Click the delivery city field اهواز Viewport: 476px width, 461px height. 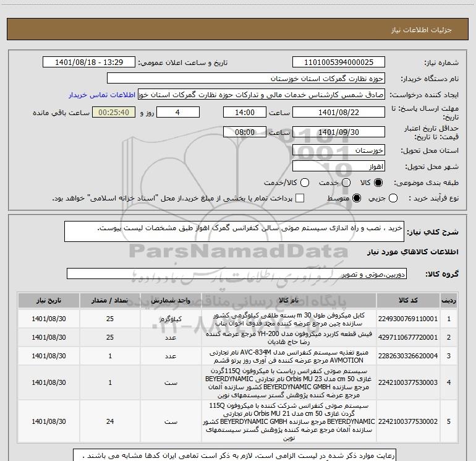coord(339,166)
